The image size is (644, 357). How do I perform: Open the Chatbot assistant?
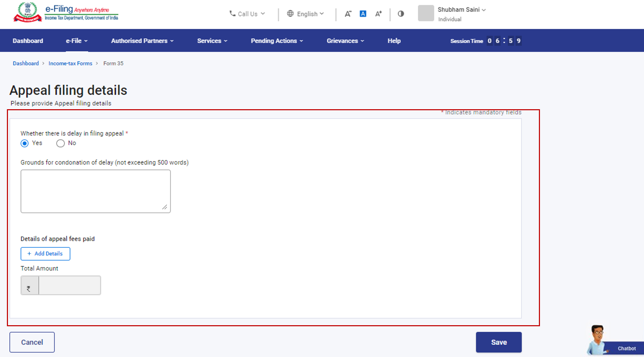[615, 342]
